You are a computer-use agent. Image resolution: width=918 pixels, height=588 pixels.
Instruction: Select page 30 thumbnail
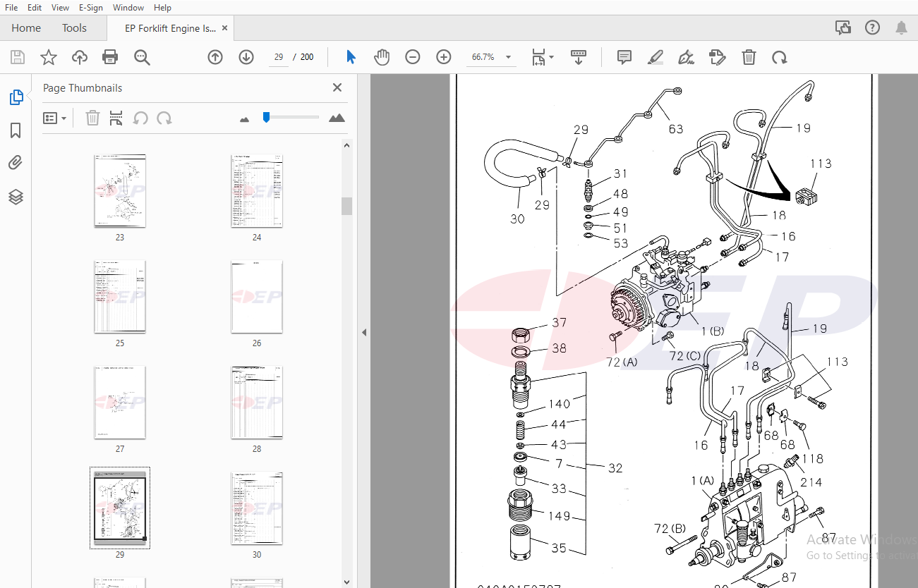click(x=257, y=508)
